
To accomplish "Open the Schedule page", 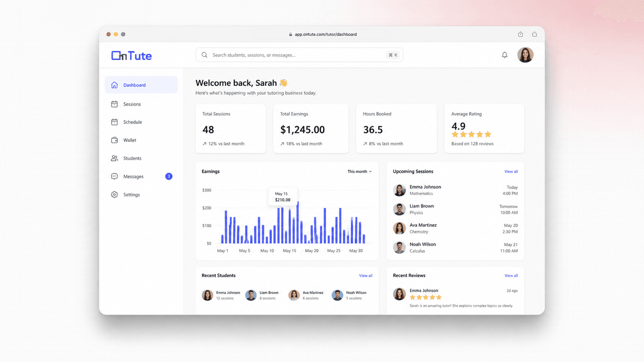I will click(x=141, y=122).
